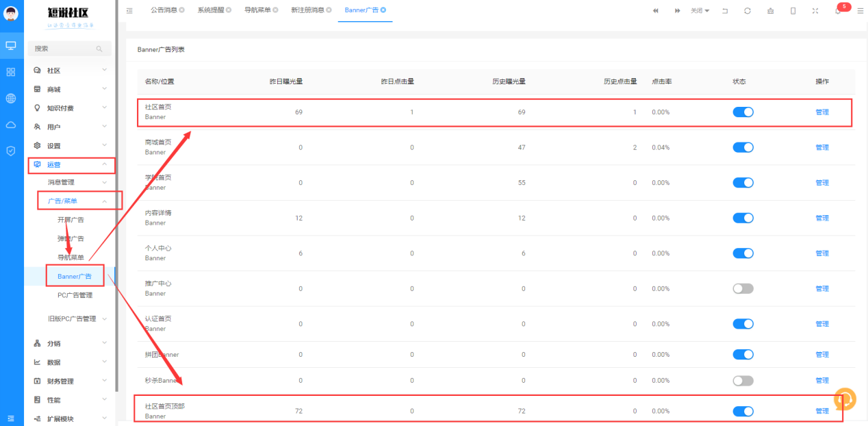Viewport: 868px width, 426px height.
Task: Switch to the 新注册消息 tab
Action: [x=307, y=10]
